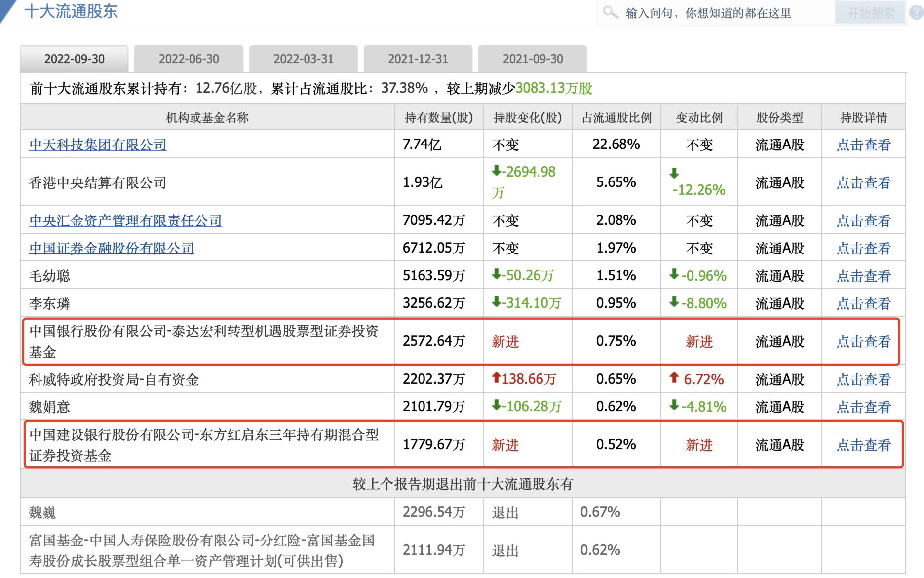Select the 2022-09-30 tab
Image resolution: width=924 pixels, height=578 pixels.
[75, 59]
